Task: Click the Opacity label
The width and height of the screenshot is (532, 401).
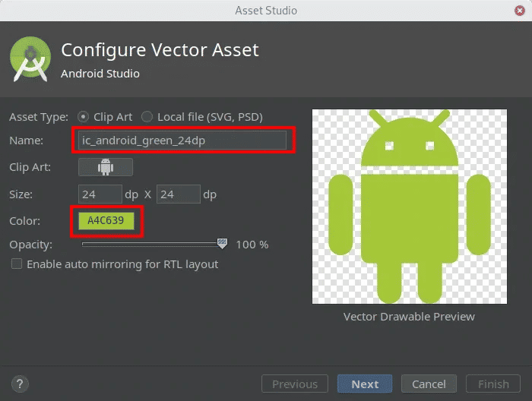Action: (x=31, y=245)
